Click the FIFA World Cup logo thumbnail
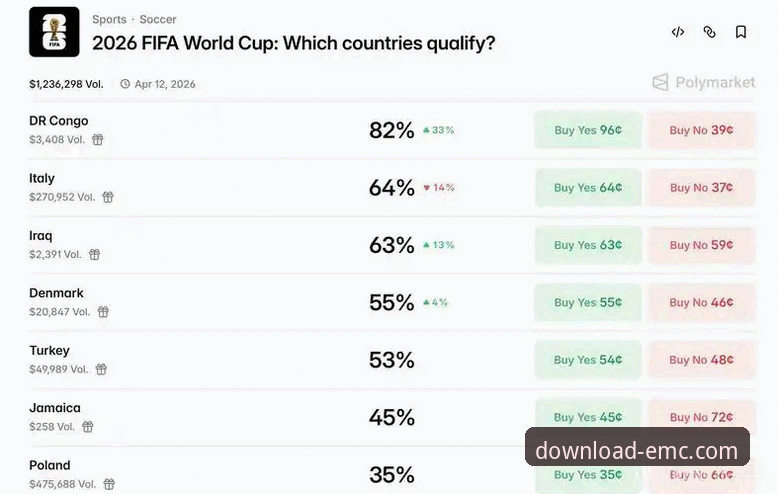Screen dimensions: 778x494 (54, 32)
